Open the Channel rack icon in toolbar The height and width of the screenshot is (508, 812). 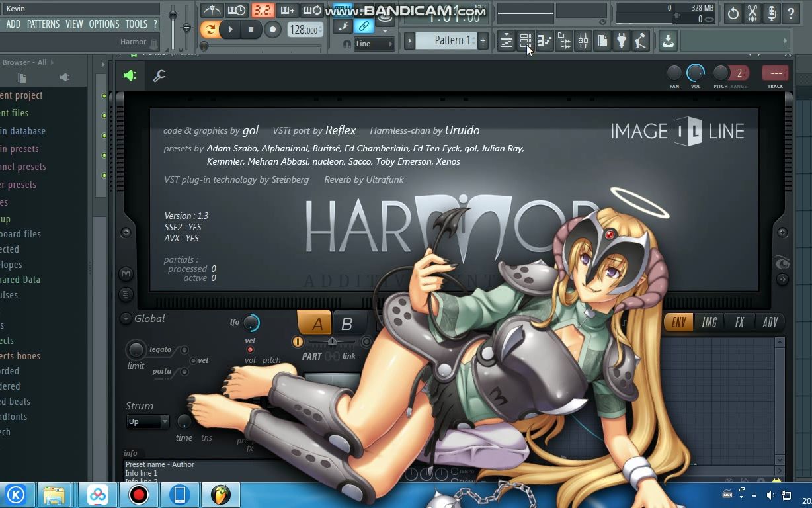(x=526, y=41)
